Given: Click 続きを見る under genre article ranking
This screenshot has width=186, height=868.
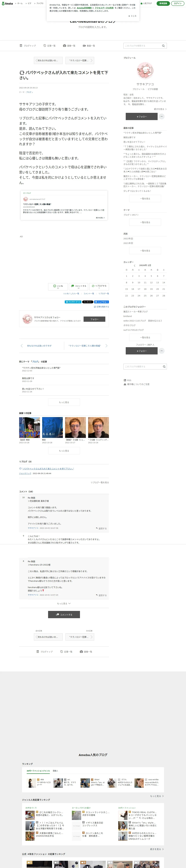Looking at the screenshot, I should click(157, 849).
